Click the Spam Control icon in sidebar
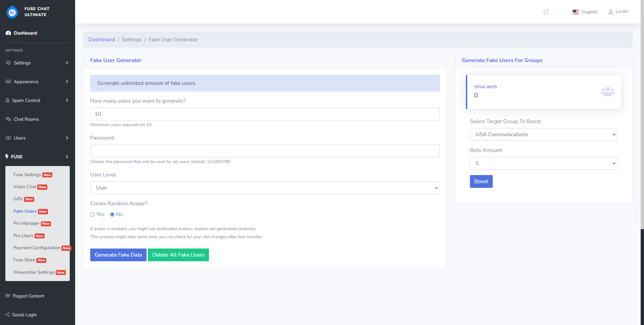644x325 pixels. [8, 100]
